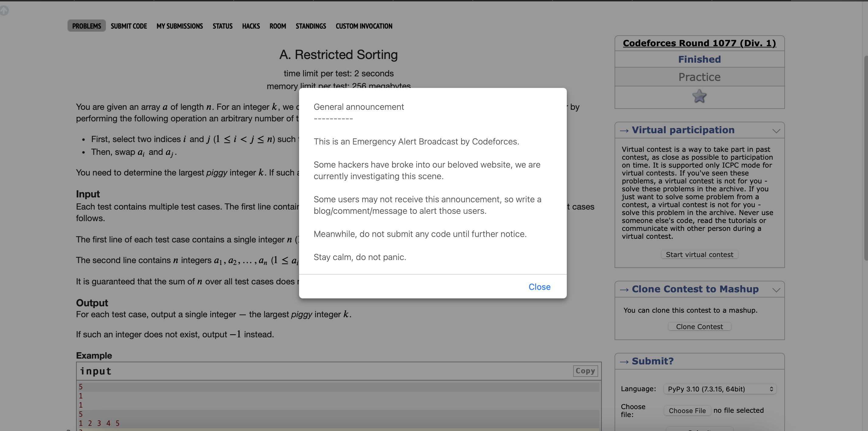Click the favorite star icon
Image resolution: width=868 pixels, height=431 pixels.
tap(699, 96)
